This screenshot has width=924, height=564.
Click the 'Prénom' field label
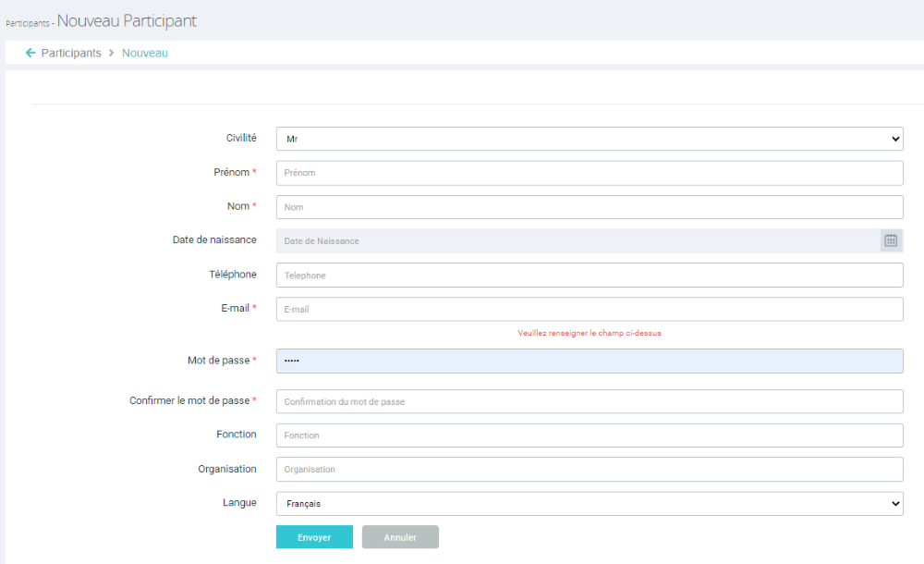(x=232, y=172)
